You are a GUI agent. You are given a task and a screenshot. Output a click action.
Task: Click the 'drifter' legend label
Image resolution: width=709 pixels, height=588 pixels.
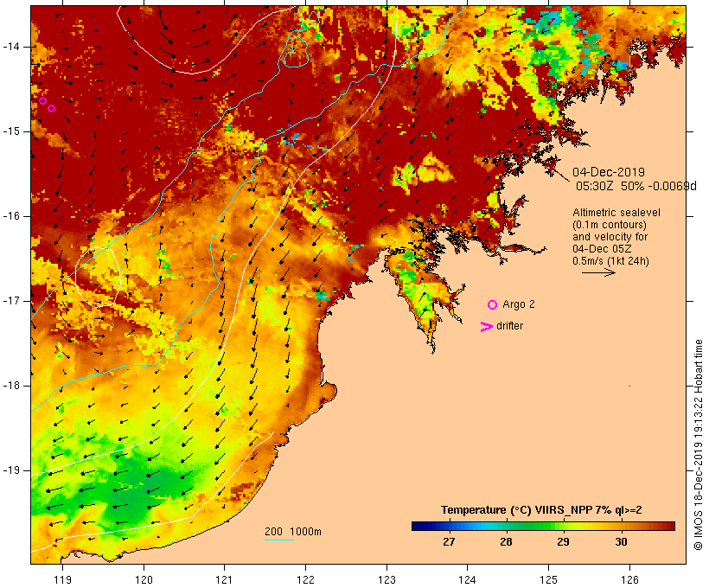click(x=509, y=326)
